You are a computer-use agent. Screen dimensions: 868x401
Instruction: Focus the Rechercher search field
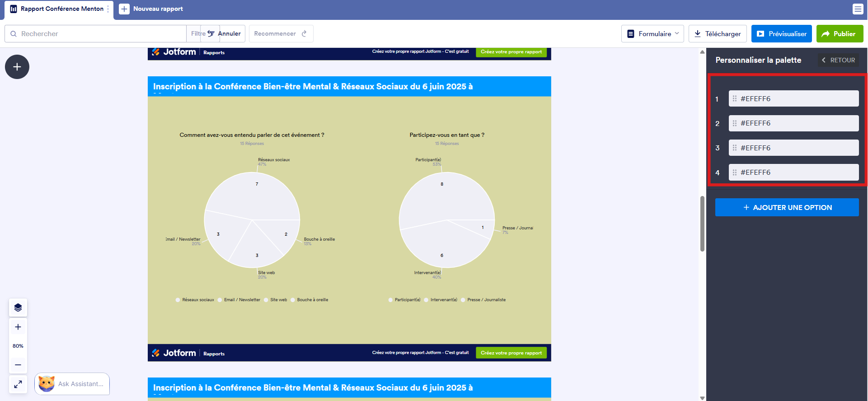pos(95,34)
